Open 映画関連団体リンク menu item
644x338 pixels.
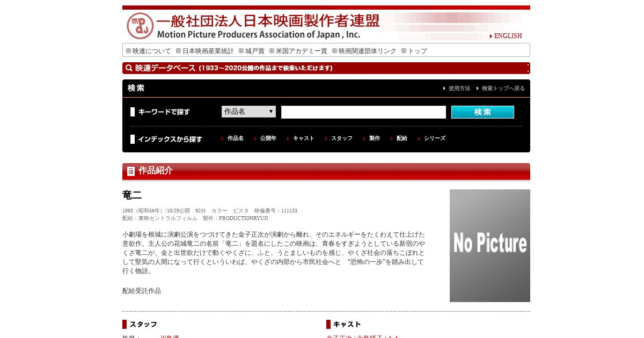(368, 51)
